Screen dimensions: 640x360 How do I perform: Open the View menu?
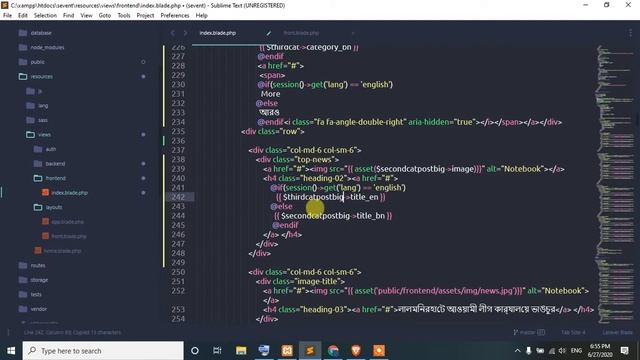(86, 16)
